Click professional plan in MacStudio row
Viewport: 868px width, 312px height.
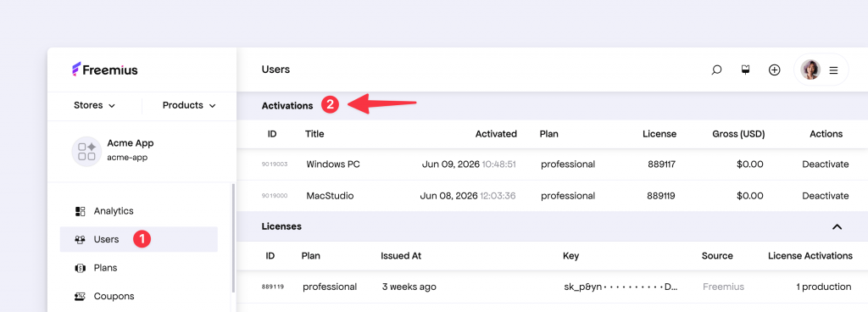click(x=568, y=196)
